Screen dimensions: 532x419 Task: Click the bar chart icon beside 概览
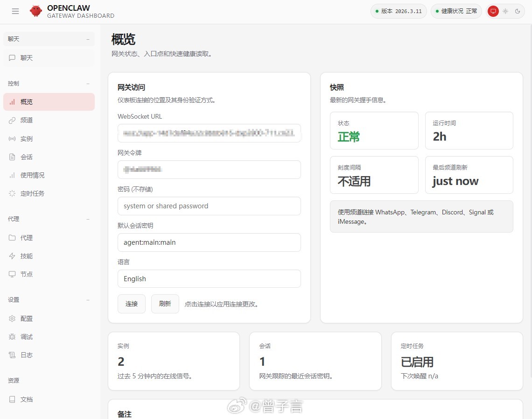tap(12, 102)
